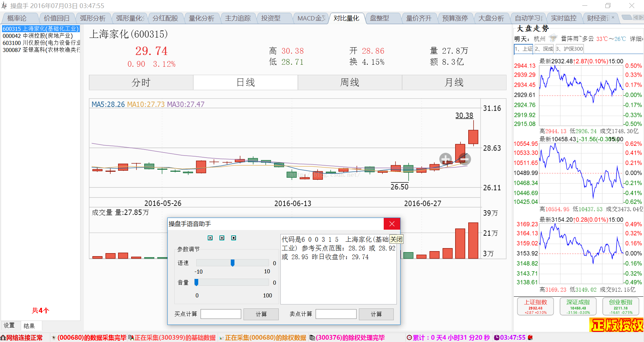Open the 弧形分析 tab
Image resolution: width=644 pixels, height=342 pixels.
[93, 18]
